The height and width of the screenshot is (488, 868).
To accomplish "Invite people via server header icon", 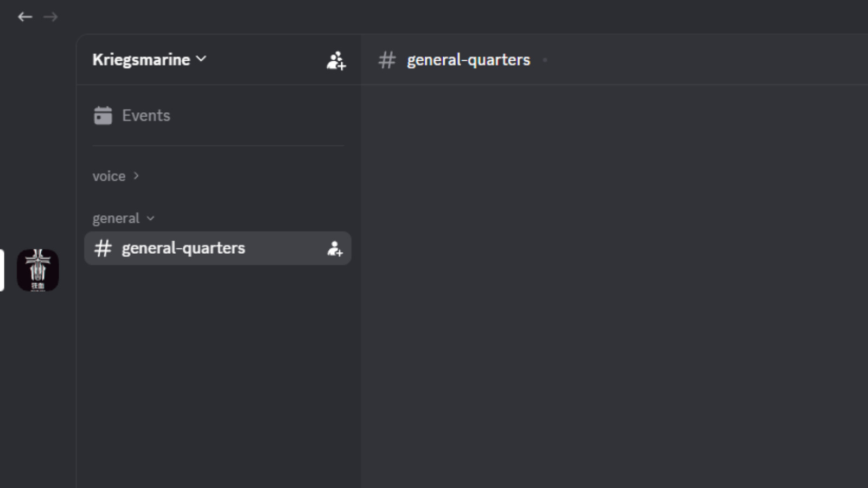I will click(x=336, y=60).
